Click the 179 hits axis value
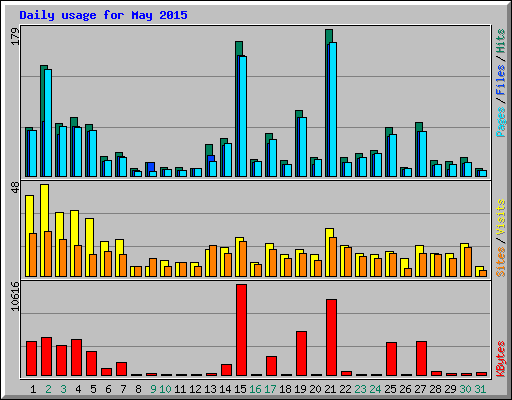 click(15, 36)
